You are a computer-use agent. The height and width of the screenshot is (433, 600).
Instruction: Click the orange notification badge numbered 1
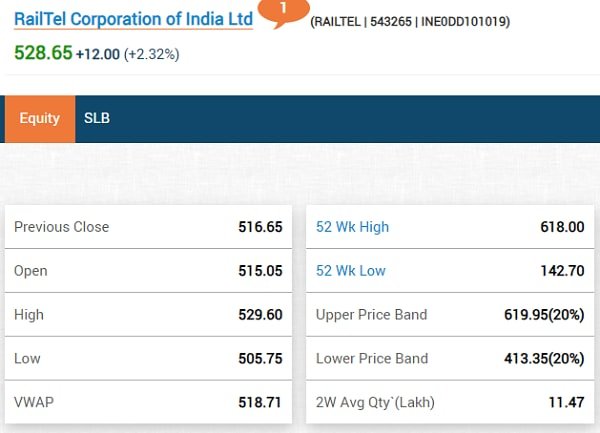pyautogui.click(x=284, y=9)
